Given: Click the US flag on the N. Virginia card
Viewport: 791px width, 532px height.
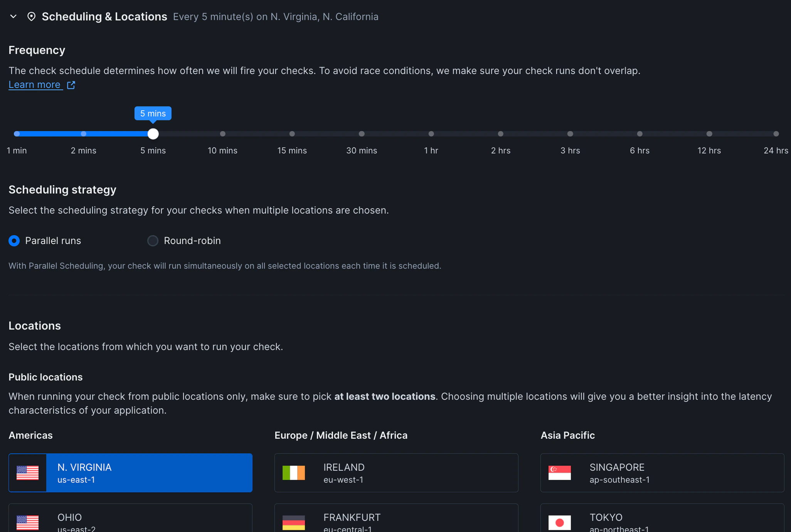Looking at the screenshot, I should 27,473.
